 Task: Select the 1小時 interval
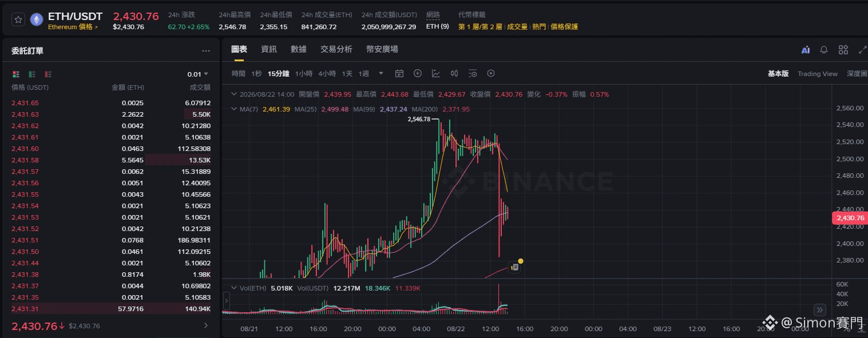click(x=304, y=74)
